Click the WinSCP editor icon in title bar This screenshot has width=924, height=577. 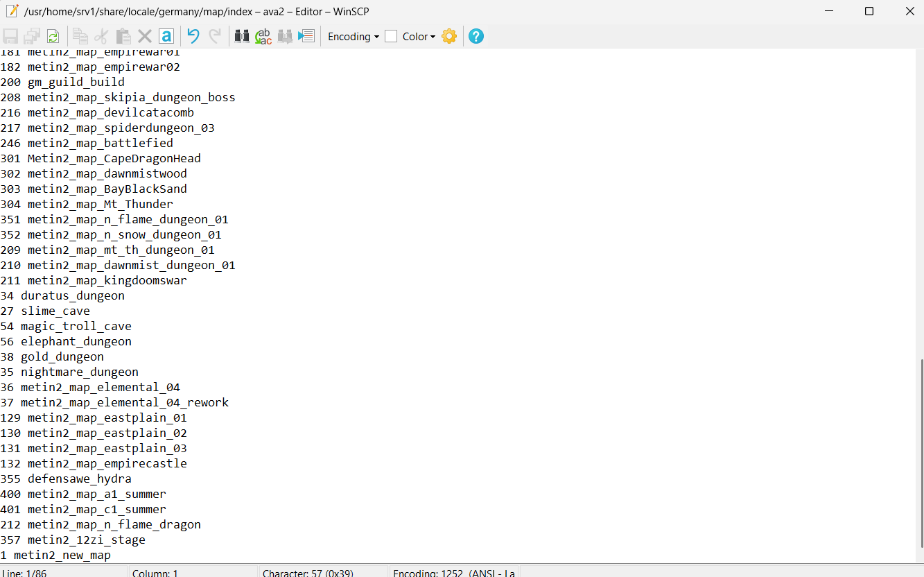pyautogui.click(x=12, y=11)
